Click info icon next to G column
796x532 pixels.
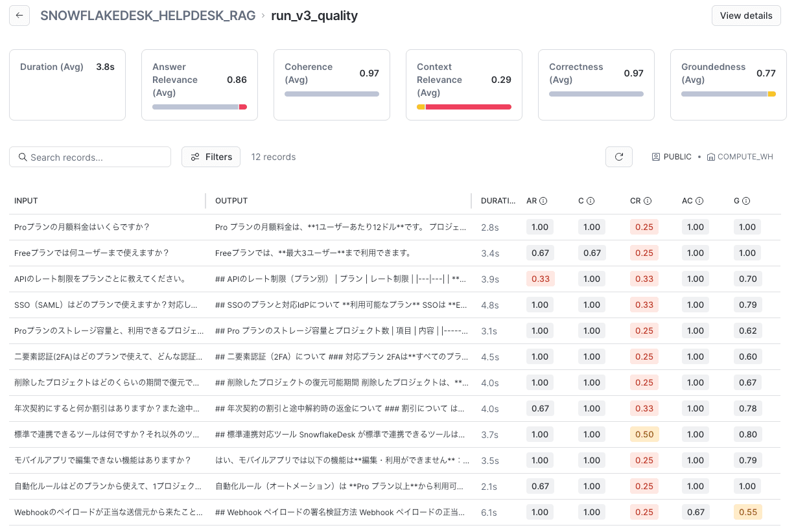tap(746, 201)
